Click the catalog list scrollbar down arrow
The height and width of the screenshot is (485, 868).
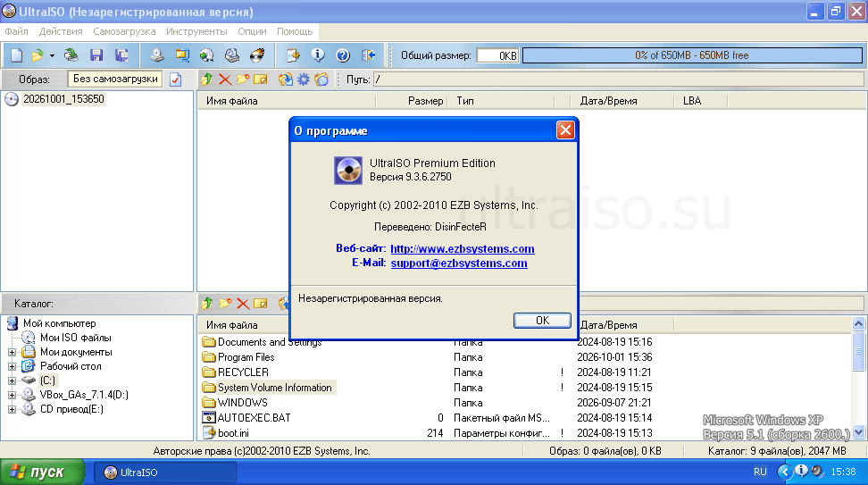[858, 432]
